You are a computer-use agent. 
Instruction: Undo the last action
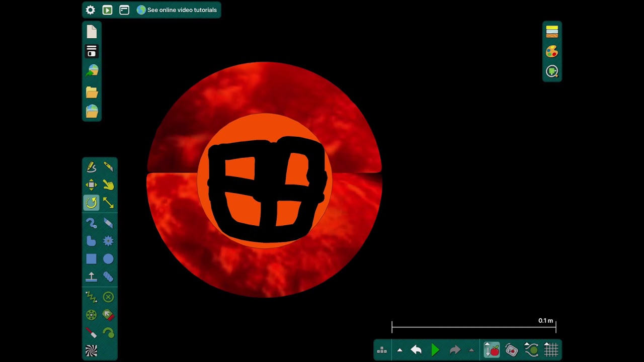coord(416,350)
